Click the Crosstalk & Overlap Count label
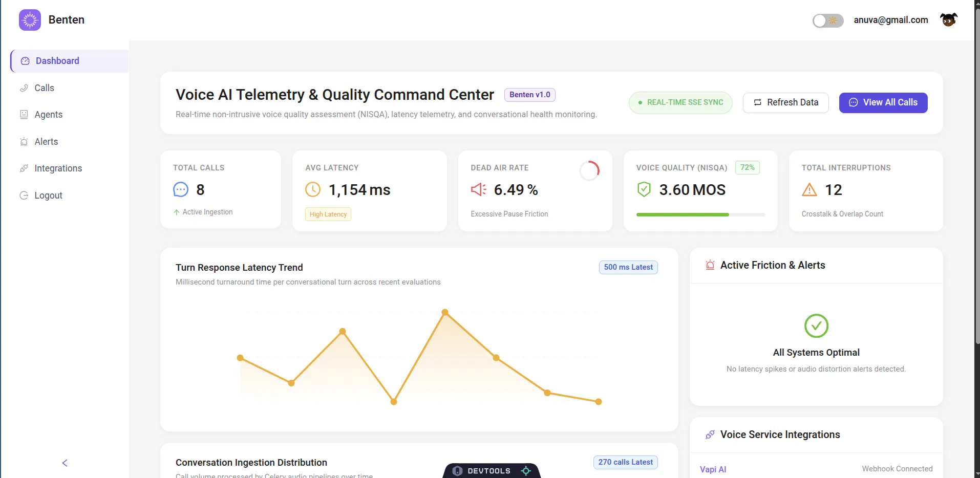Image resolution: width=980 pixels, height=478 pixels. (x=842, y=214)
